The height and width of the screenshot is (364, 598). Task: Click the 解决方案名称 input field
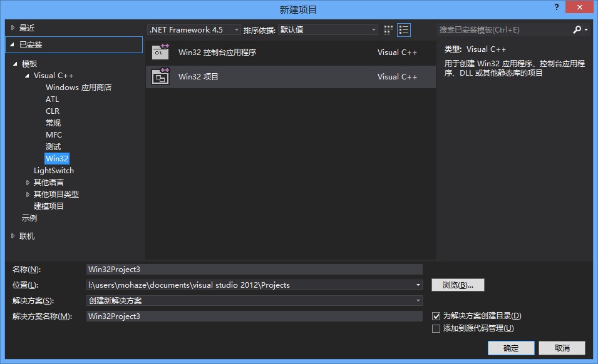(x=254, y=316)
